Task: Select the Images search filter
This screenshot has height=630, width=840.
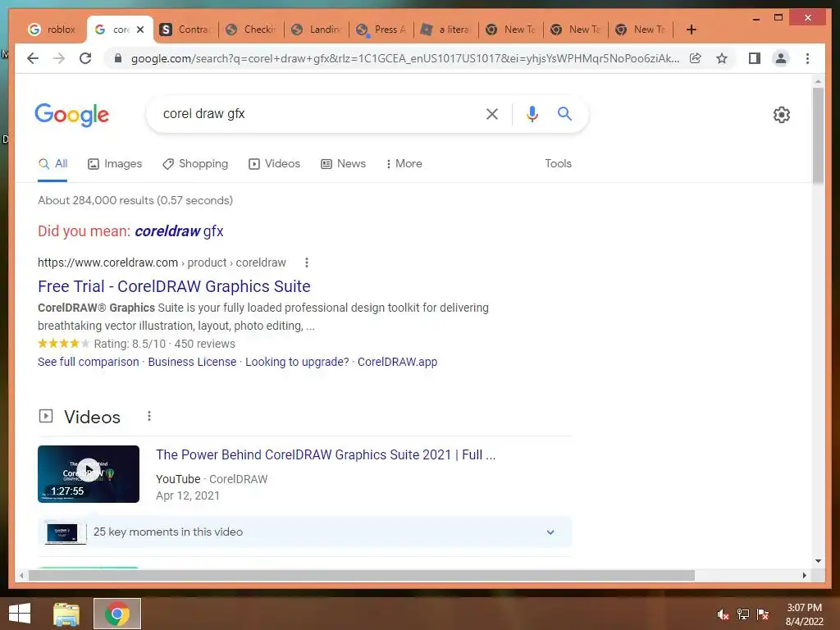Action: pyautogui.click(x=115, y=164)
